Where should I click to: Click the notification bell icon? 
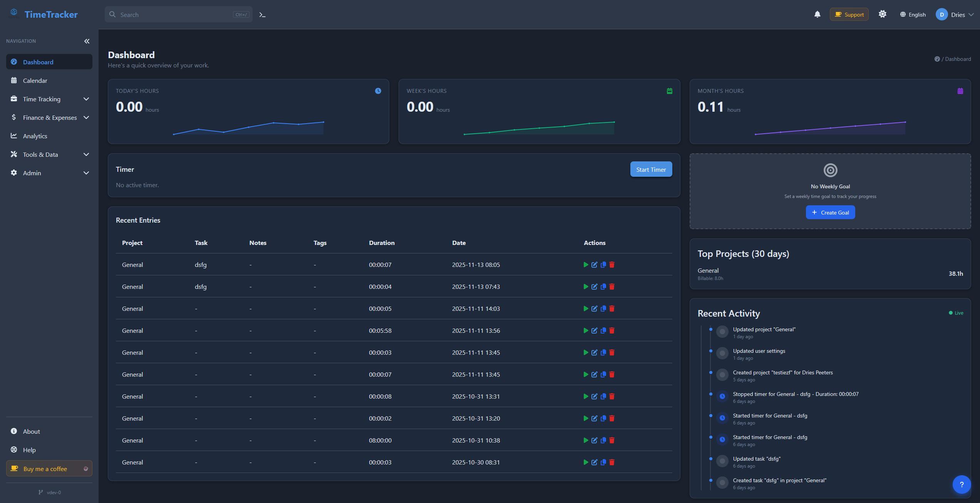point(817,14)
